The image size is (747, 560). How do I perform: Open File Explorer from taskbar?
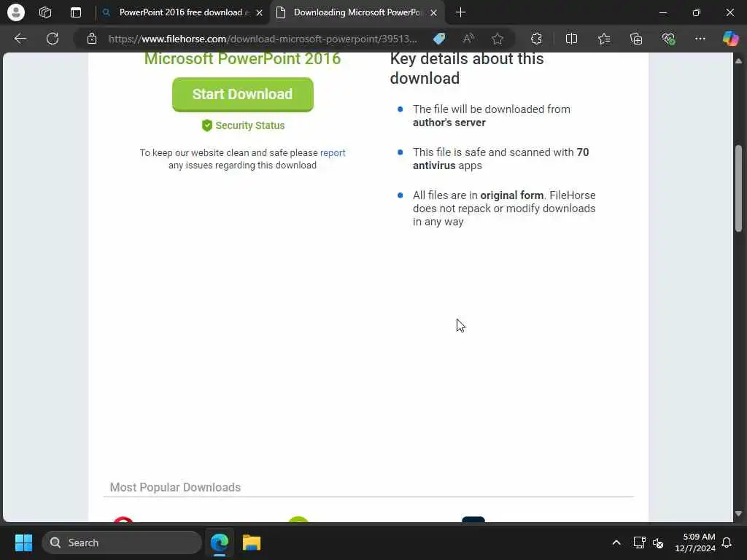(252, 542)
